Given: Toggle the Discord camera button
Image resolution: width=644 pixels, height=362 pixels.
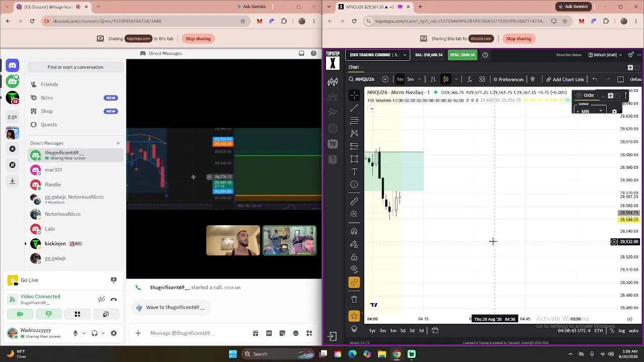Looking at the screenshot, I should coord(20,314).
